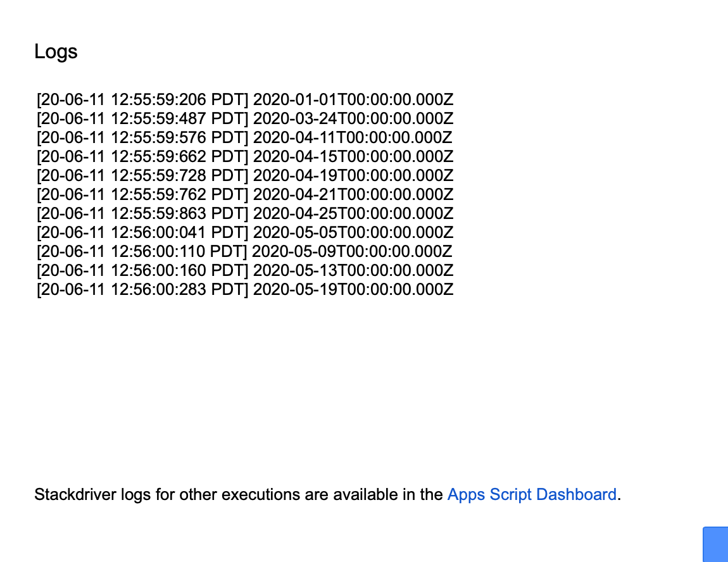Viewport: 728px width, 562px height.
Task: Click the 2020-04-25 log output line
Action: coord(244,213)
